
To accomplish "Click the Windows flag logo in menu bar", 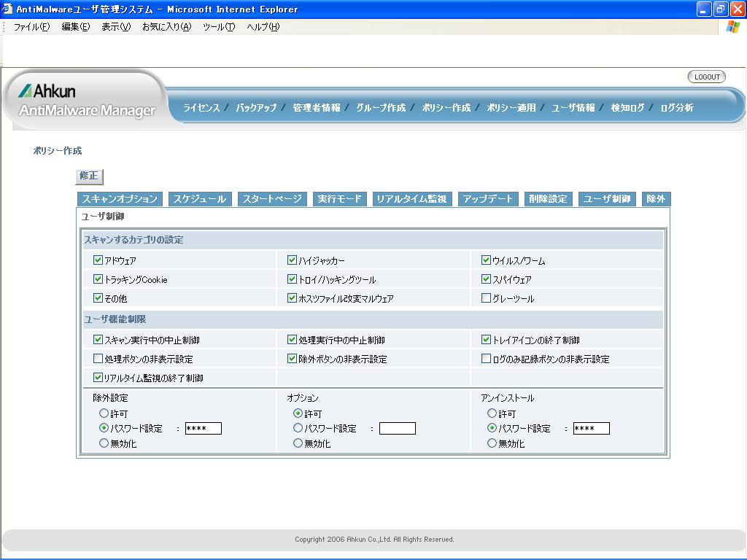I will point(733,27).
